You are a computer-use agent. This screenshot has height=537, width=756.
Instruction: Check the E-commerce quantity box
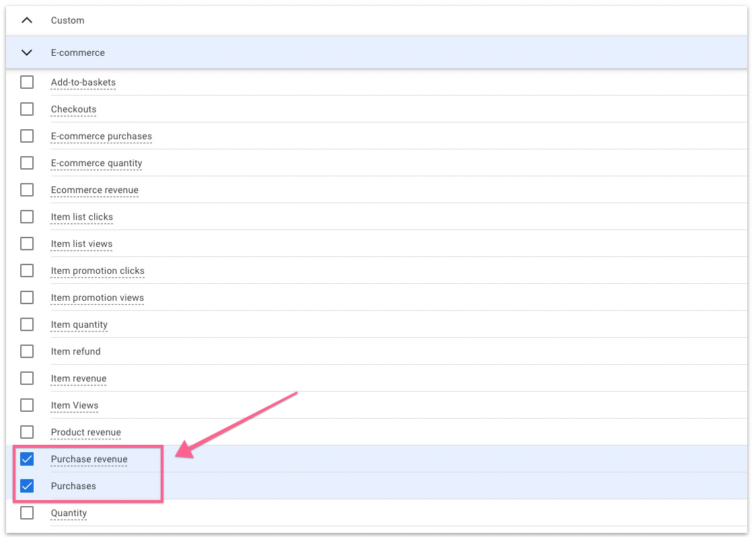click(x=27, y=163)
